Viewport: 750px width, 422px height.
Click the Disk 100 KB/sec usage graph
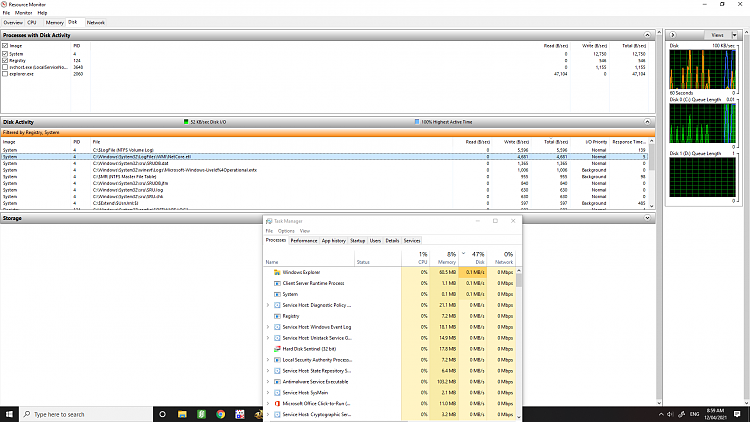[x=702, y=69]
